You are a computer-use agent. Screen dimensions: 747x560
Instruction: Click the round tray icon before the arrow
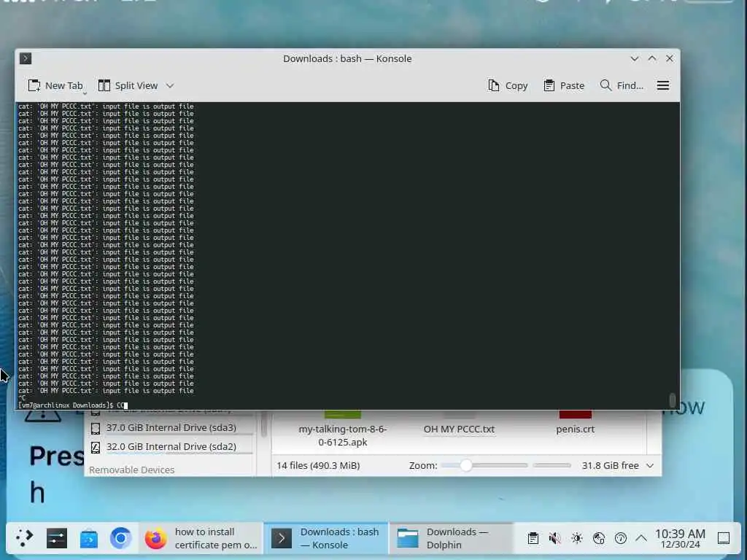pyautogui.click(x=621, y=539)
